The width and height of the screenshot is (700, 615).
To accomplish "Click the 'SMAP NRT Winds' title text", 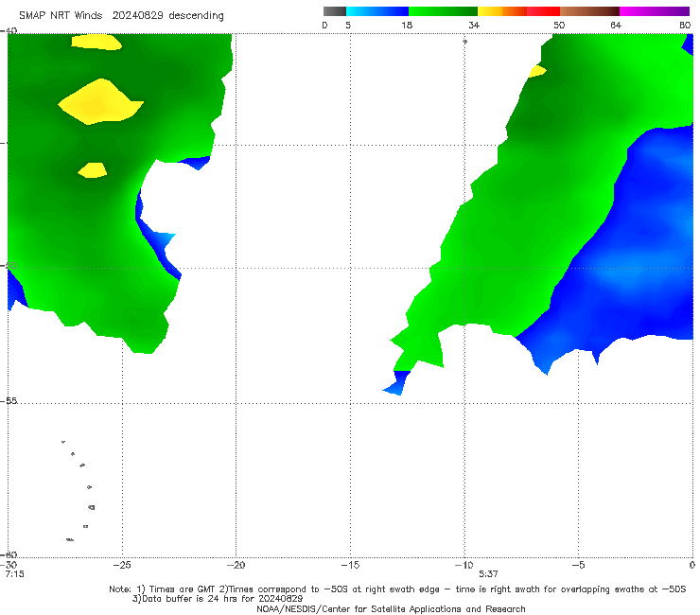I will click(61, 15).
